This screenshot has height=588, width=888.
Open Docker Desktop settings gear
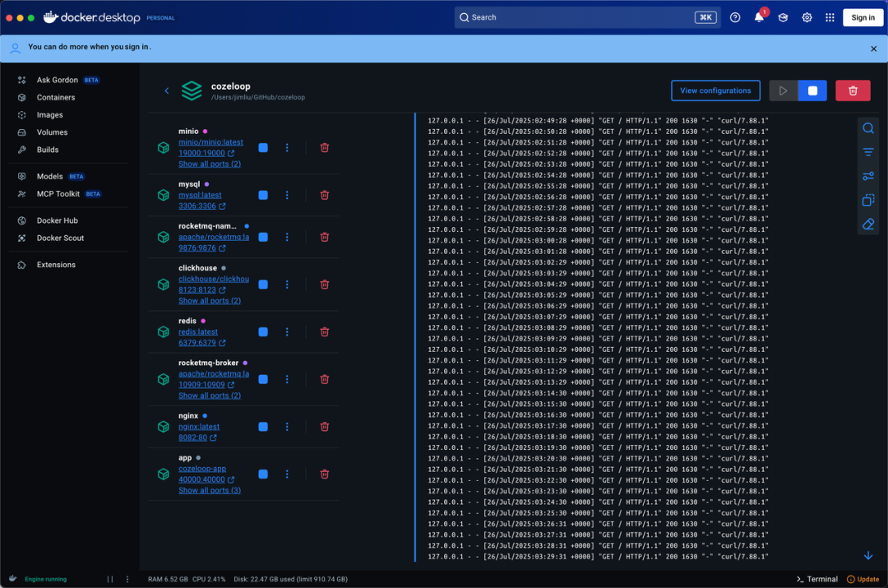807,17
